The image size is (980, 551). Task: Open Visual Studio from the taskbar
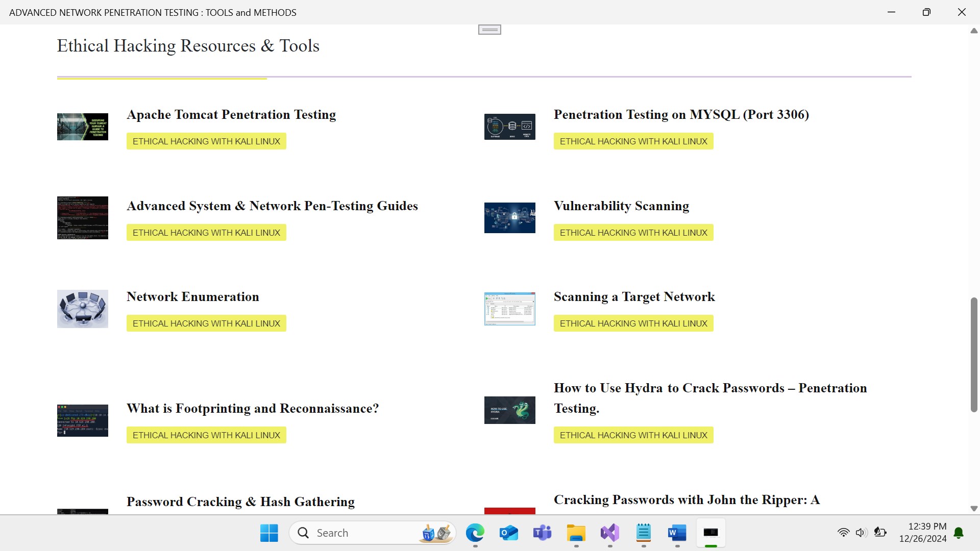609,533
